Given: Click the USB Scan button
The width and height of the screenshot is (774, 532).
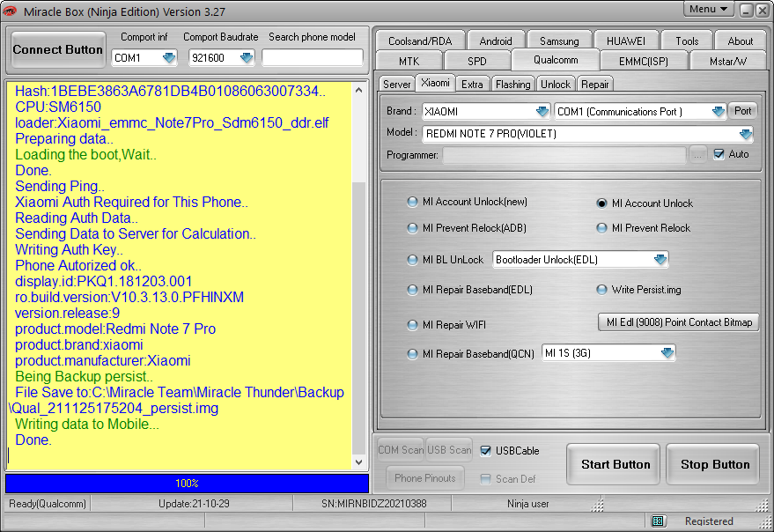Looking at the screenshot, I should coord(449,450).
